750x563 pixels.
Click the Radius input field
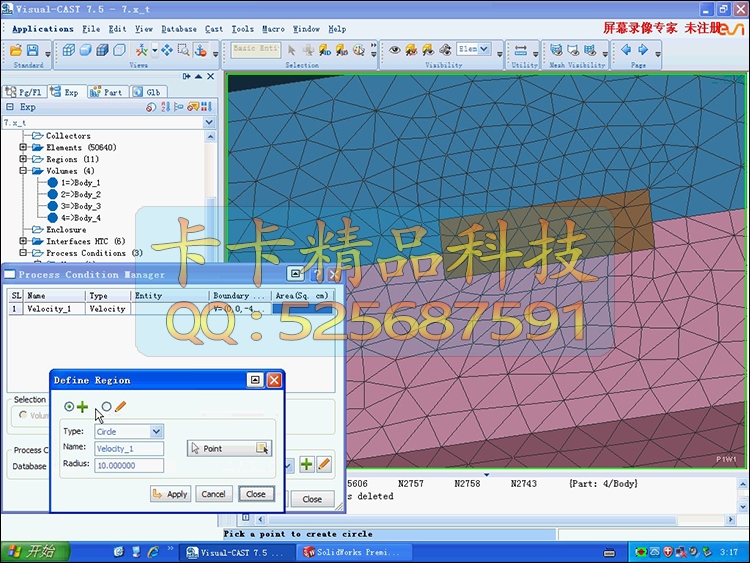pos(129,465)
